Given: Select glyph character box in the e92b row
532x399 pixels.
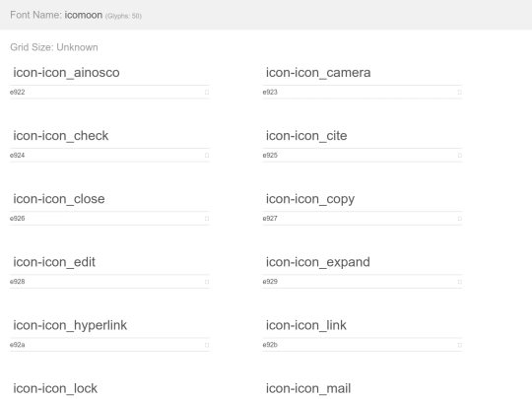Looking at the screenshot, I should pos(459,345).
